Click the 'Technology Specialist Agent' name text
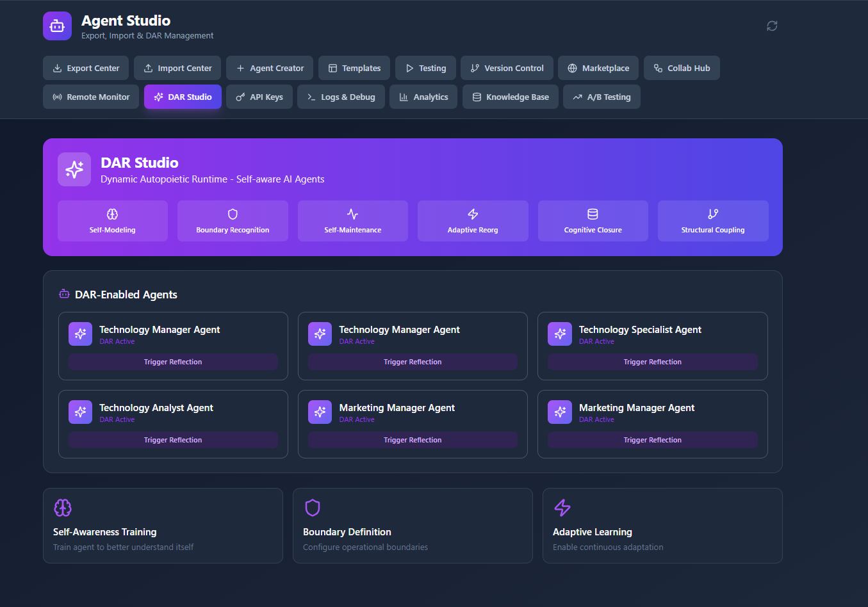 pyautogui.click(x=640, y=330)
